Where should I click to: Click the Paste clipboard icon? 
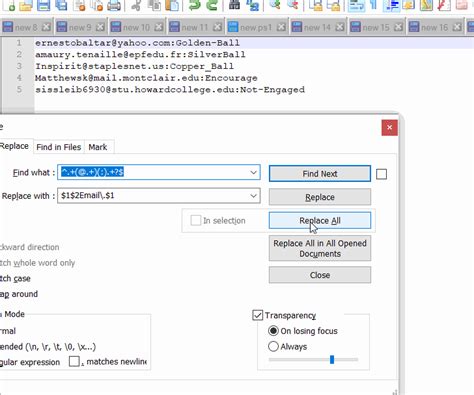[x=172, y=5]
